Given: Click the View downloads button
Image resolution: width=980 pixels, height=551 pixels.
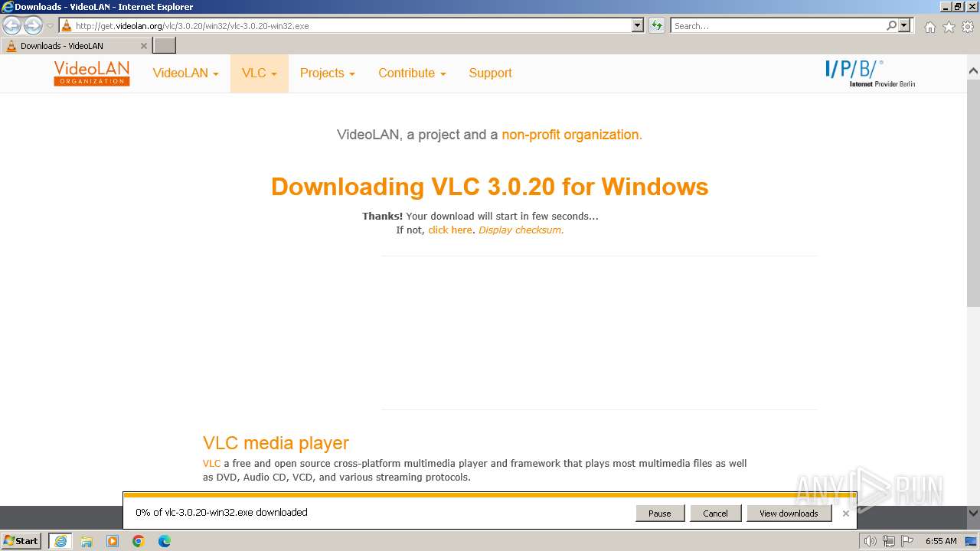Looking at the screenshot, I should (x=789, y=514).
